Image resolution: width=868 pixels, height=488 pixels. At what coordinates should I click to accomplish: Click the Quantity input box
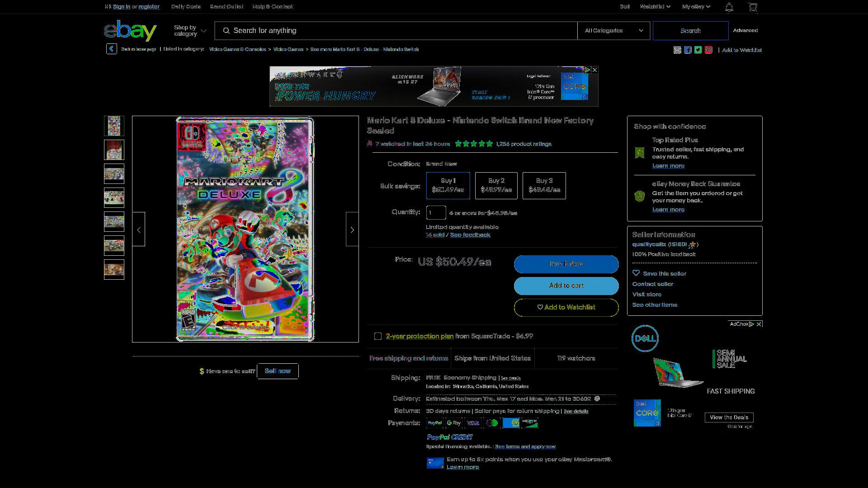click(x=436, y=212)
